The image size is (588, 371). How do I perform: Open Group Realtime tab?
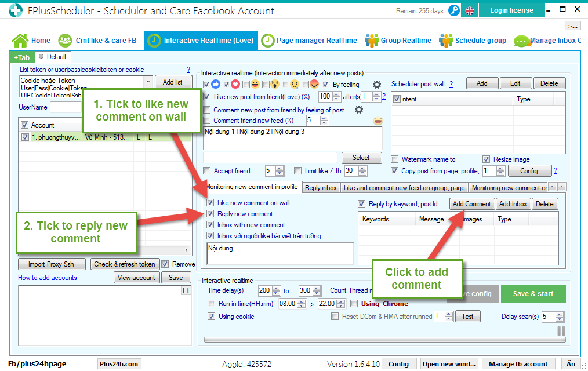click(398, 41)
